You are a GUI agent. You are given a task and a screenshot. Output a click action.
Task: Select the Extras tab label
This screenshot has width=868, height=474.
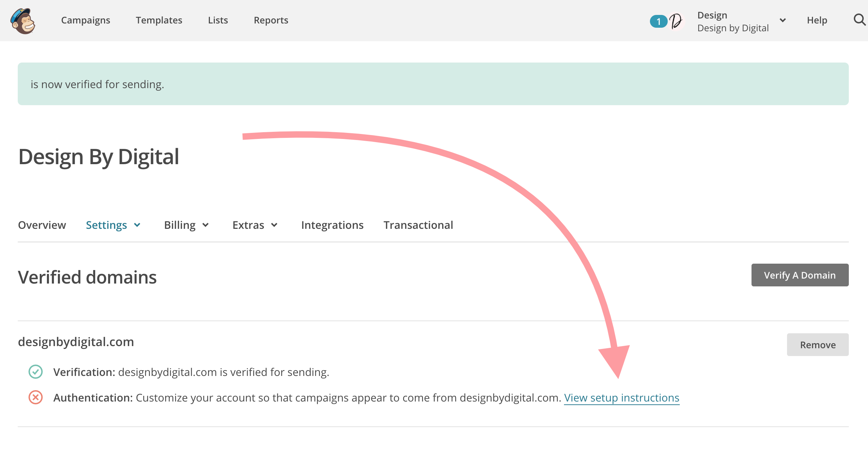248,225
